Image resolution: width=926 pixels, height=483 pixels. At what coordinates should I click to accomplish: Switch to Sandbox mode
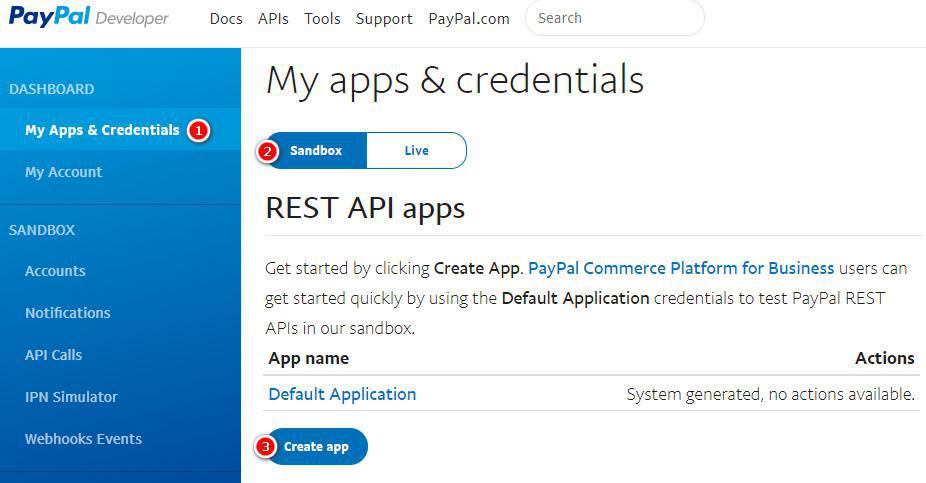coord(316,151)
